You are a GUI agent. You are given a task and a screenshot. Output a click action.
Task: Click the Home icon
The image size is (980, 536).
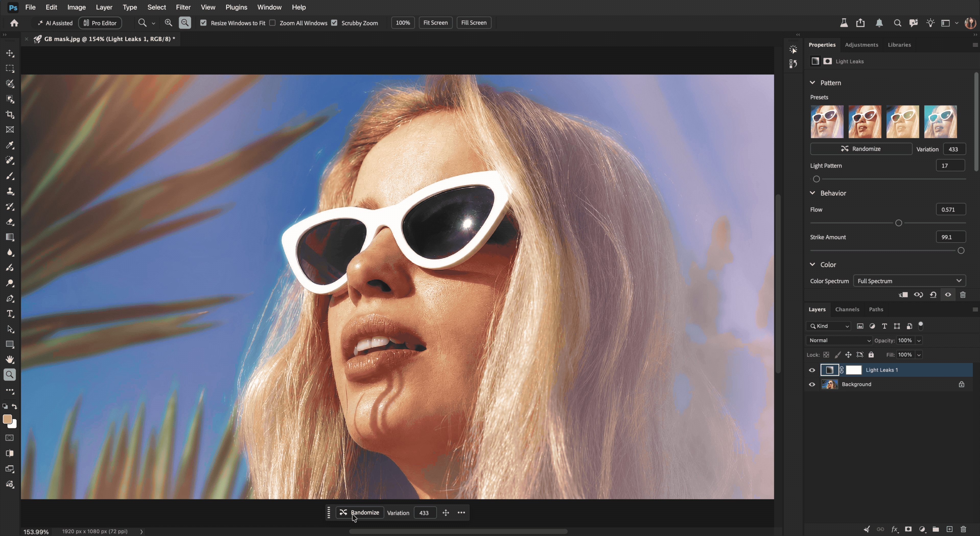coord(14,23)
